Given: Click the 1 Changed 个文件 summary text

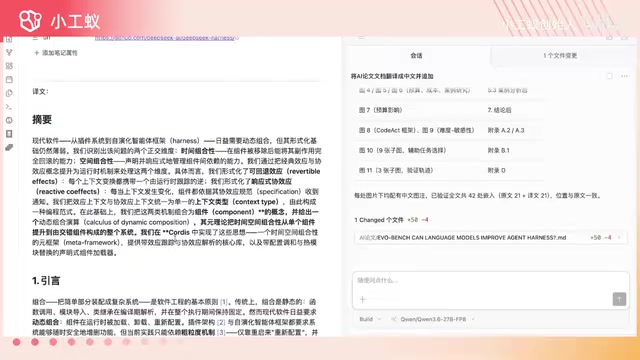Looking at the screenshot, I should pos(379,220).
